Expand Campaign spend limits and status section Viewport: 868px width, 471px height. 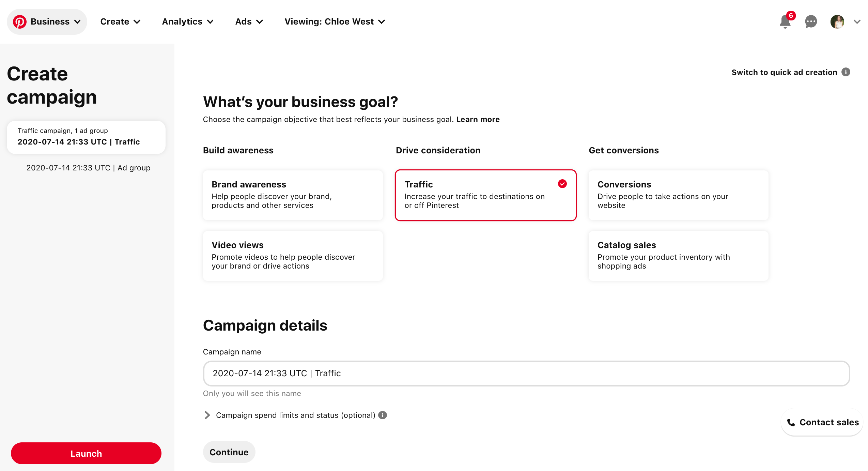click(x=207, y=415)
